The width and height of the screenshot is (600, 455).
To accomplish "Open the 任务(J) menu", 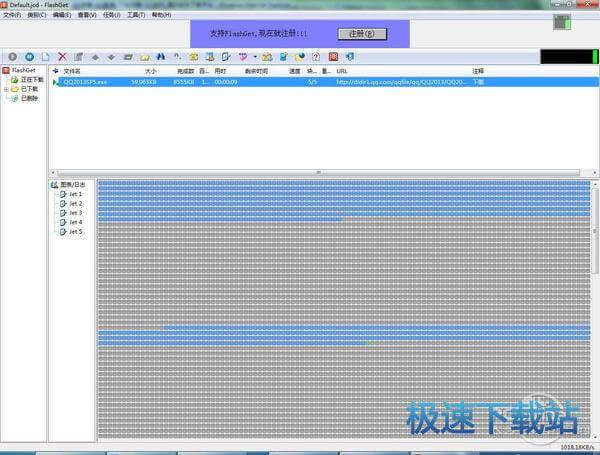I will 111,15.
